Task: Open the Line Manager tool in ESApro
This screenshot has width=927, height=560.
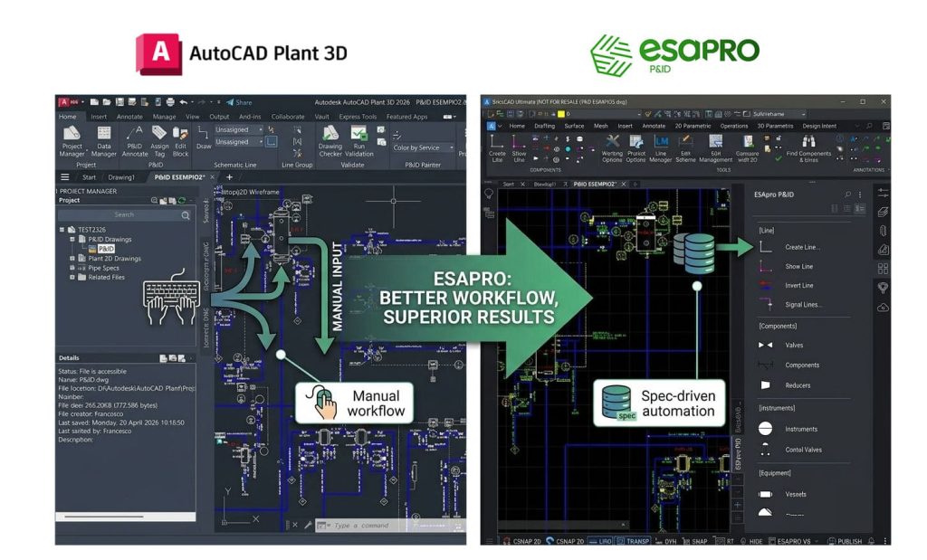Action: pos(660,148)
